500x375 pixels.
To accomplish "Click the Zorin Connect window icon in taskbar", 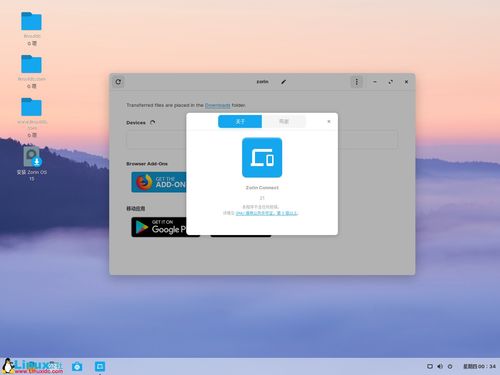I will pyautogui.click(x=100, y=366).
